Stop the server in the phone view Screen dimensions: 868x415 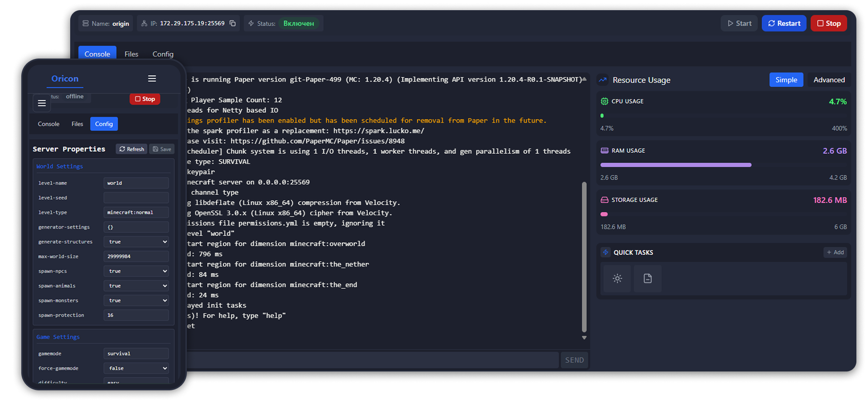(x=145, y=99)
